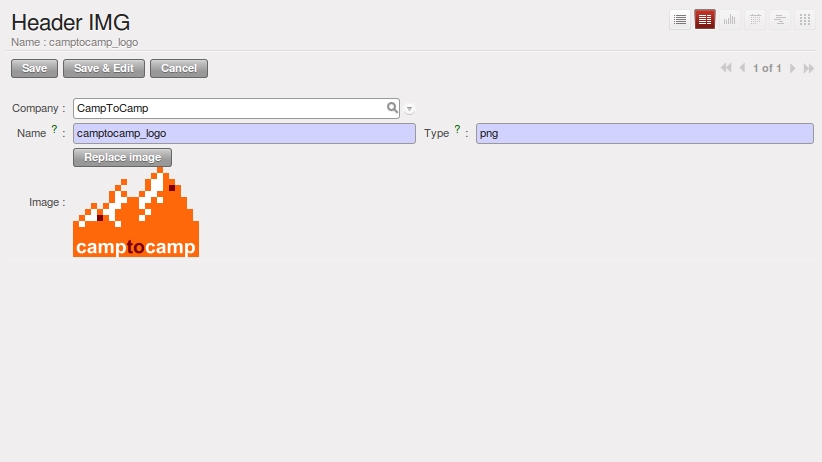
Task: Go to first record arrow
Action: [x=726, y=68]
